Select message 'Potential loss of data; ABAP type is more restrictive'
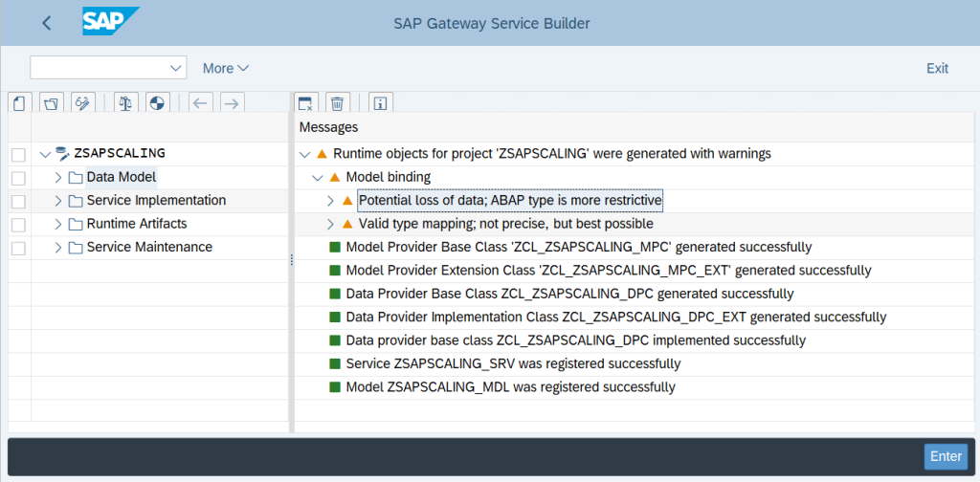Image resolution: width=980 pixels, height=482 pixels. (510, 201)
